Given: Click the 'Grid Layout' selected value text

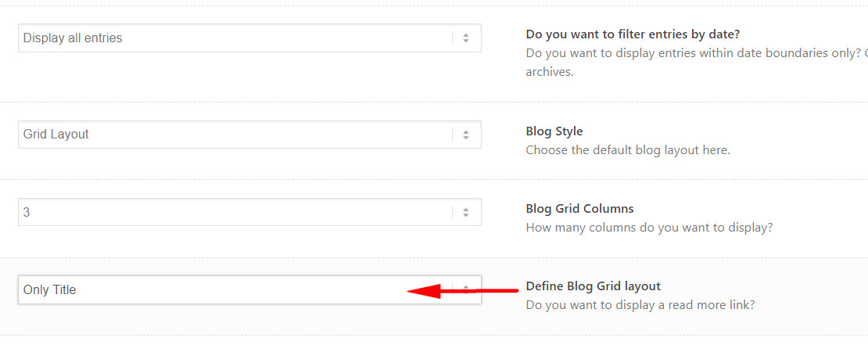Looking at the screenshot, I should click(x=56, y=135).
